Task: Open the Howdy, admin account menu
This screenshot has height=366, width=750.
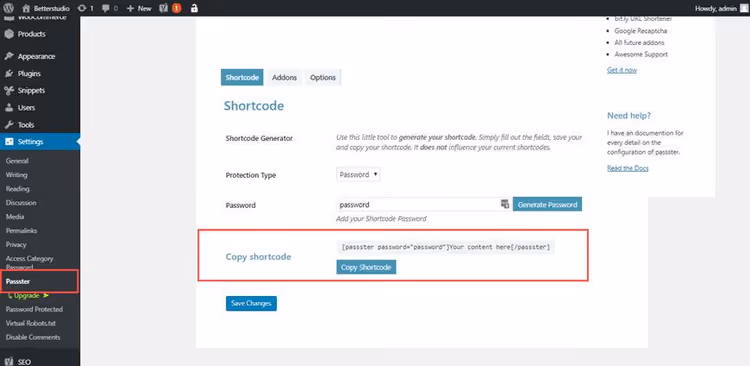Action: (x=715, y=8)
